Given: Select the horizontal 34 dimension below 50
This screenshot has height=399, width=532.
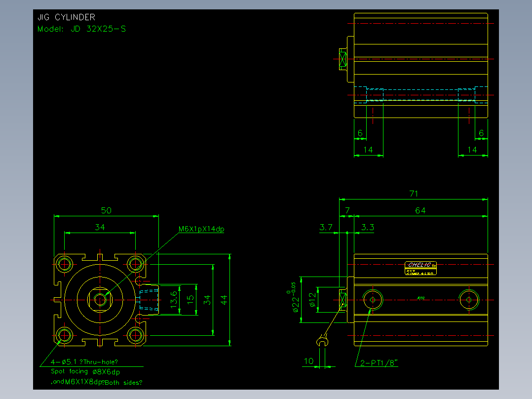Looking at the screenshot, I should pos(100,227).
